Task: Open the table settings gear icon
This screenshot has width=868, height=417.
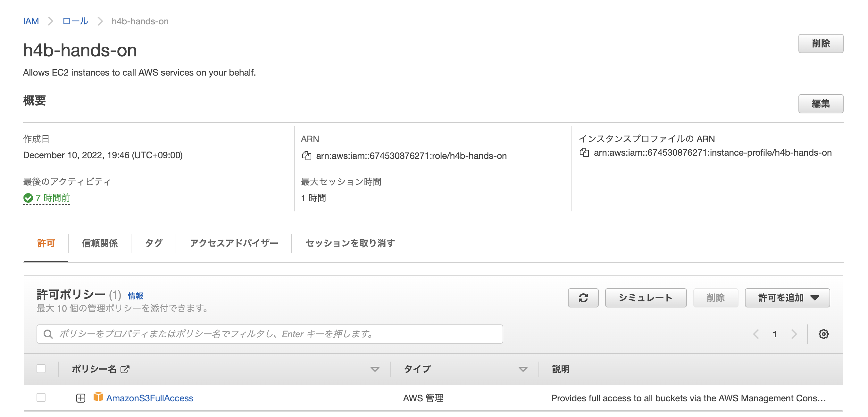Action: (x=824, y=334)
